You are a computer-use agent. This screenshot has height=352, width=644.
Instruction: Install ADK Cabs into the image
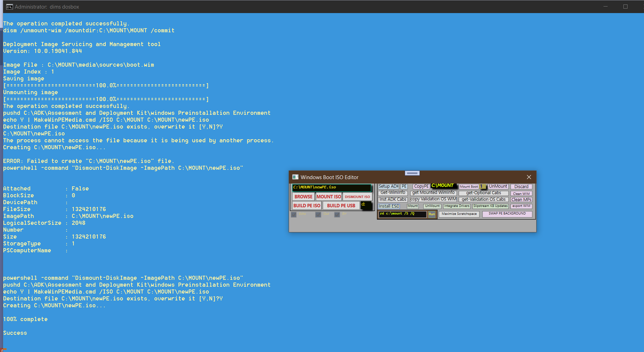[392, 199]
